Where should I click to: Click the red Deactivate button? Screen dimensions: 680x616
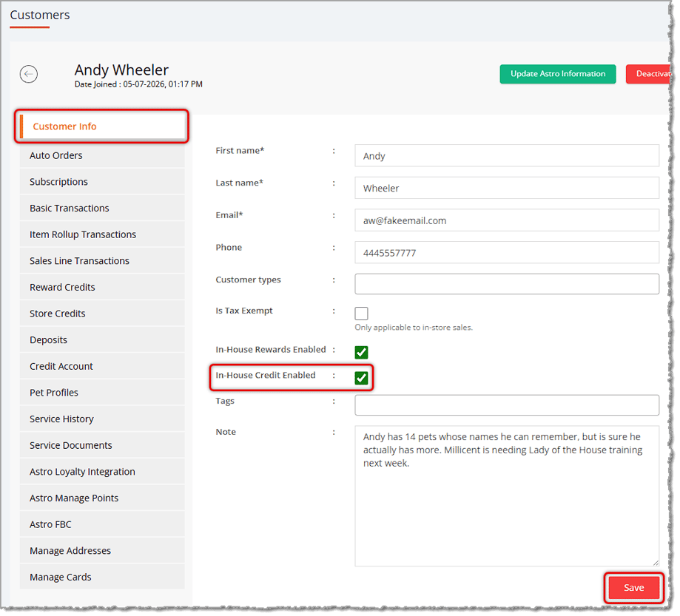648,74
